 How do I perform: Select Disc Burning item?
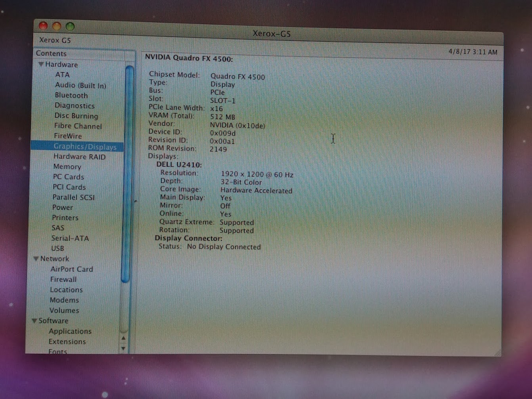pos(76,116)
